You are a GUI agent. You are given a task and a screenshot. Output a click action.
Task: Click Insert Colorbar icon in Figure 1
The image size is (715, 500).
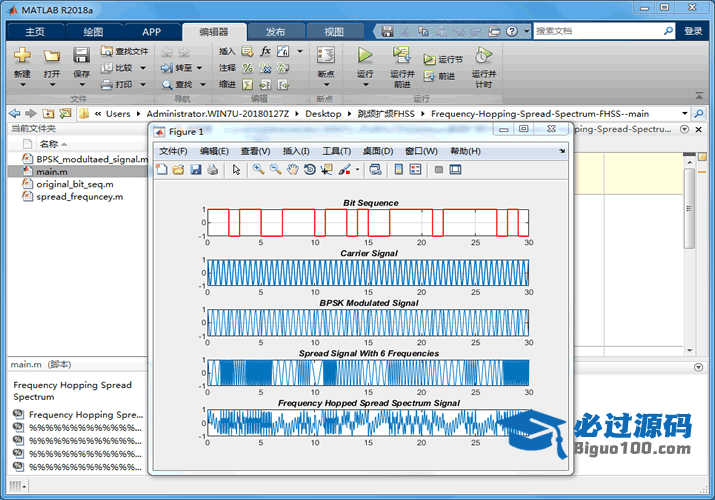tap(399, 170)
